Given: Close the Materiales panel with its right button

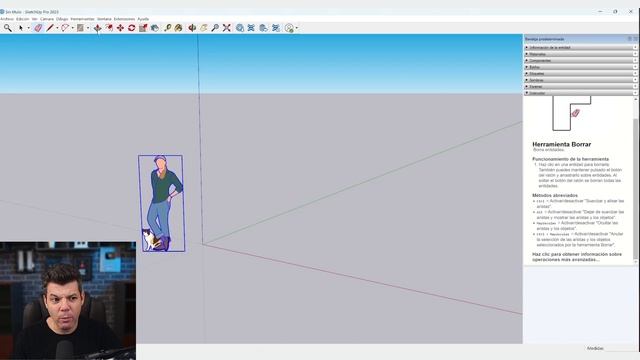Looking at the screenshot, I should pyautogui.click(x=636, y=54).
